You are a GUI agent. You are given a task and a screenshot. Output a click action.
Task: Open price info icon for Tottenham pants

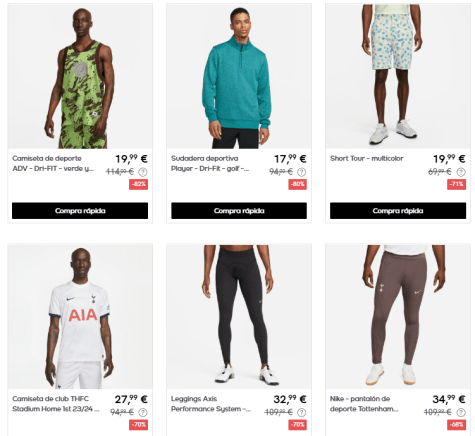coord(461,413)
